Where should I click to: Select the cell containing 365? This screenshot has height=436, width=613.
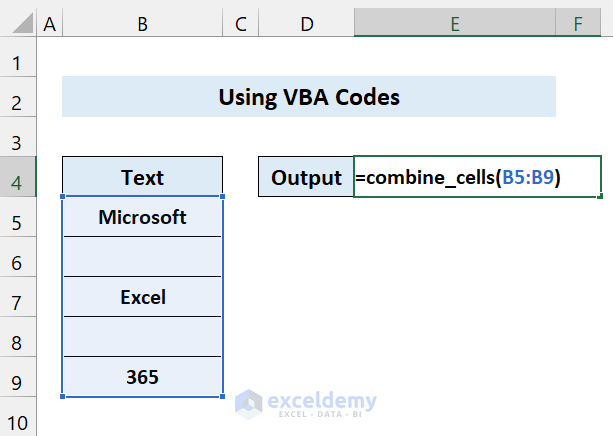click(x=142, y=377)
